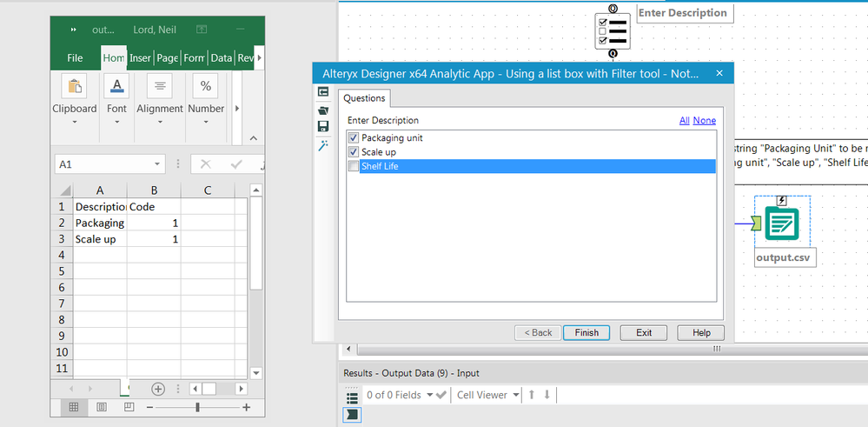Show more ribbon tabs with right arrow
Screen dimensions: 868x427
pyautogui.click(x=259, y=57)
